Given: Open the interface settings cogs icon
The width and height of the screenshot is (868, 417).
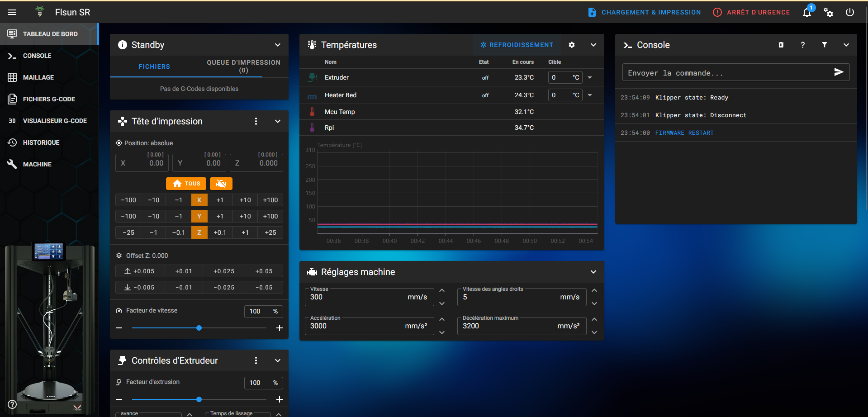Looking at the screenshot, I should (x=828, y=12).
